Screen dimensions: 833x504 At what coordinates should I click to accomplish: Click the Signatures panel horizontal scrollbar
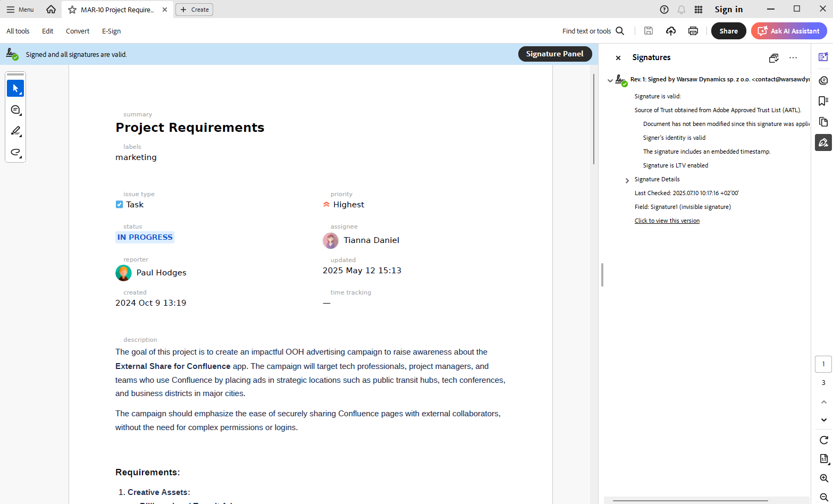pyautogui.click(x=690, y=501)
